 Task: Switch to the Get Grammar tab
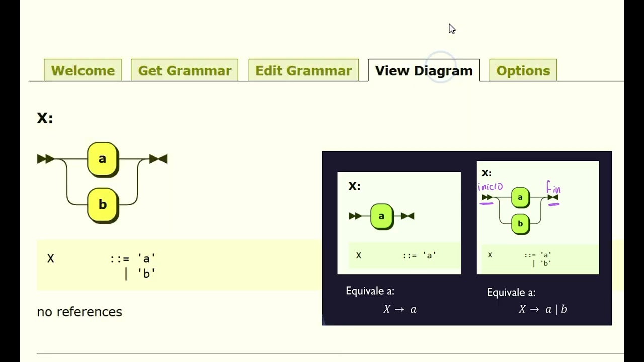click(x=185, y=70)
